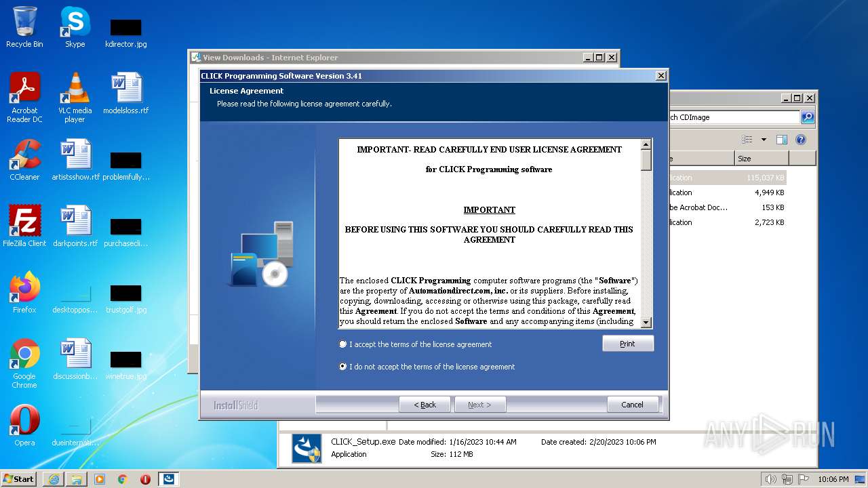
Task: Open darkpoints.rtf document icon
Action: pyautogui.click(x=75, y=226)
